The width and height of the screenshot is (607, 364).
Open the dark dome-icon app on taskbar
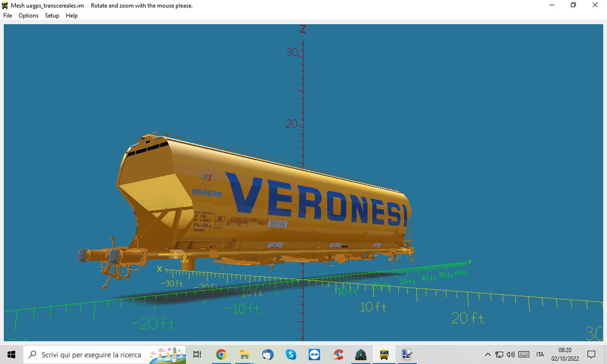tap(361, 354)
